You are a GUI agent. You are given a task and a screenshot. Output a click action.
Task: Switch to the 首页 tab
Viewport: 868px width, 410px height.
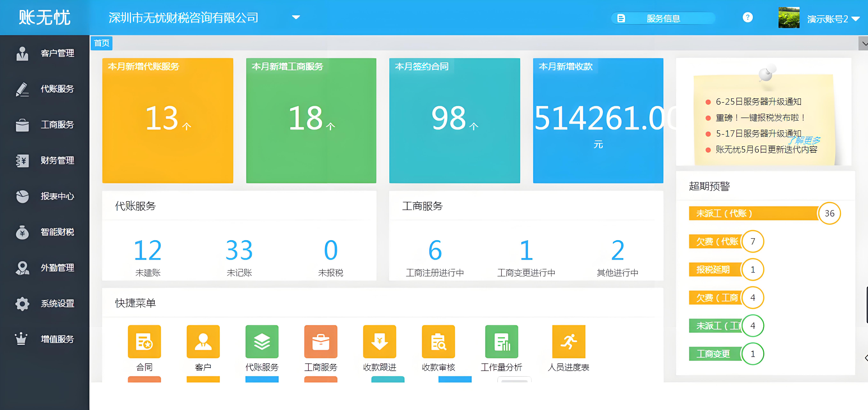[101, 43]
